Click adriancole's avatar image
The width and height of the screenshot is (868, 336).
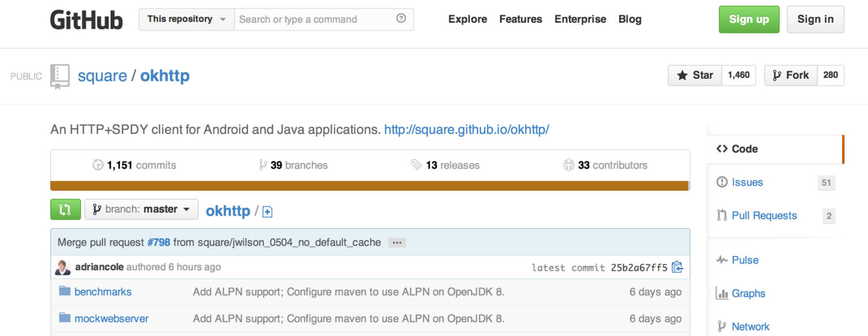tap(63, 267)
